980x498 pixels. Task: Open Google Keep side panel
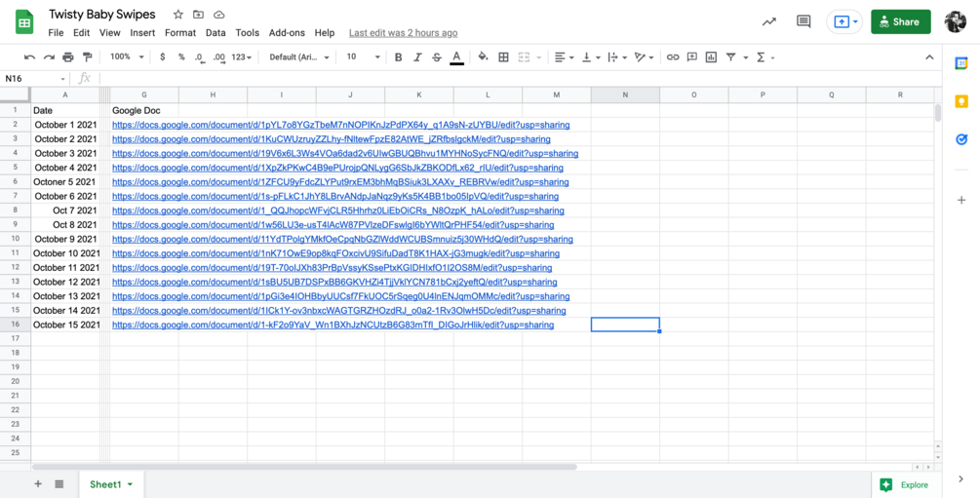click(x=961, y=101)
